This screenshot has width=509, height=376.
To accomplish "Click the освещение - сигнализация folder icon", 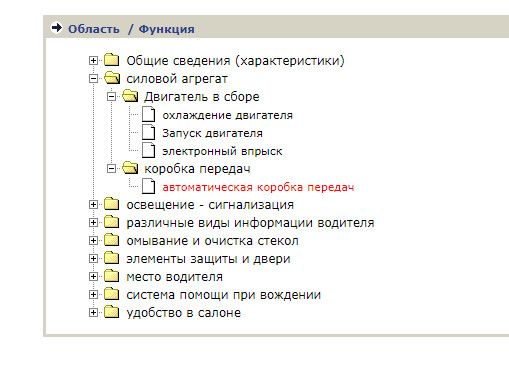I will point(112,204).
